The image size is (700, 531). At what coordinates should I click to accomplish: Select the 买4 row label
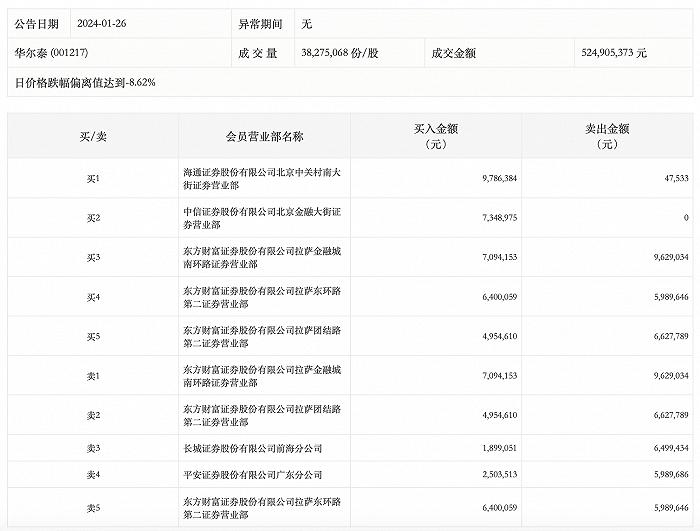(93, 296)
